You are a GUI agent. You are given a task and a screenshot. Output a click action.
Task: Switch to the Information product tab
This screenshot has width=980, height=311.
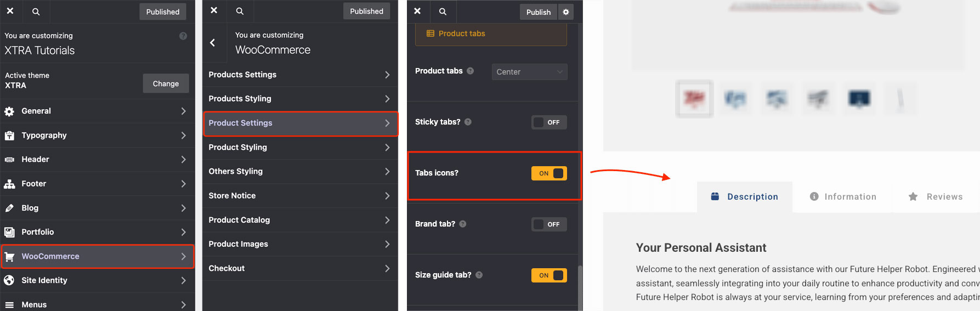point(843,197)
